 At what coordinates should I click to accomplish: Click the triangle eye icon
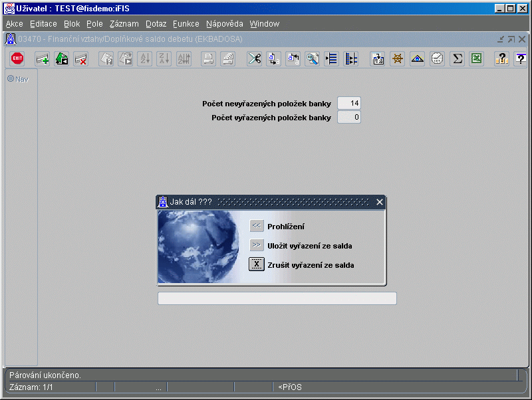(x=418, y=58)
